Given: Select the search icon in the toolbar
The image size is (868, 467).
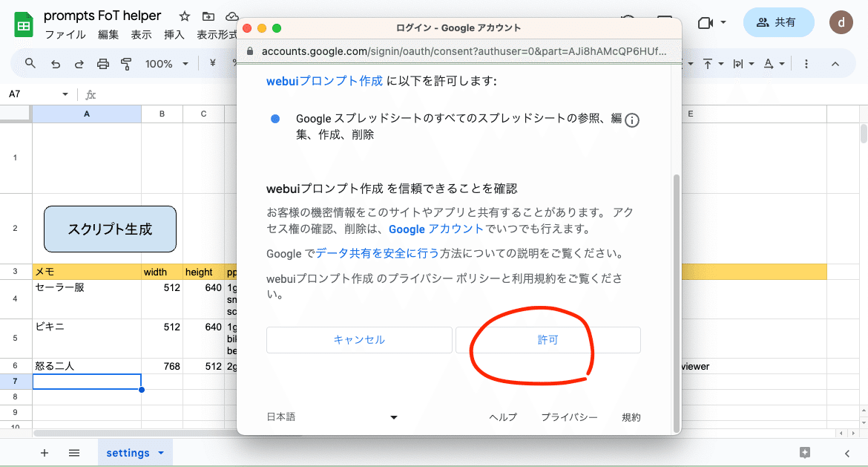Looking at the screenshot, I should pos(30,63).
